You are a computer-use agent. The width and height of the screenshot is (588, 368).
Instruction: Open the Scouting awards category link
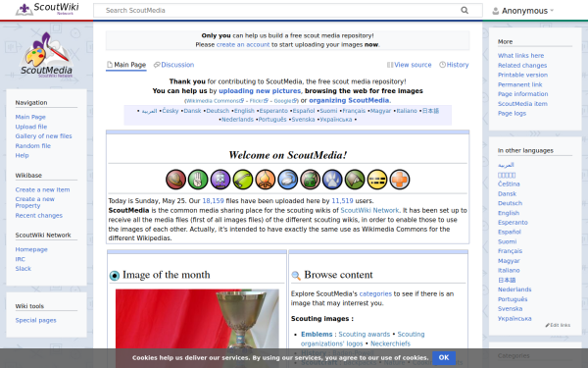[365, 335]
